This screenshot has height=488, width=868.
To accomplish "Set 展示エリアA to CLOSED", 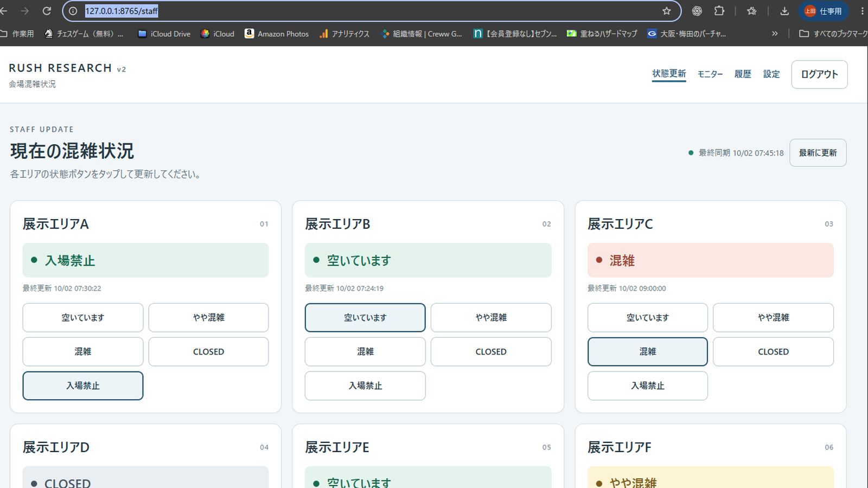I will pos(208,352).
